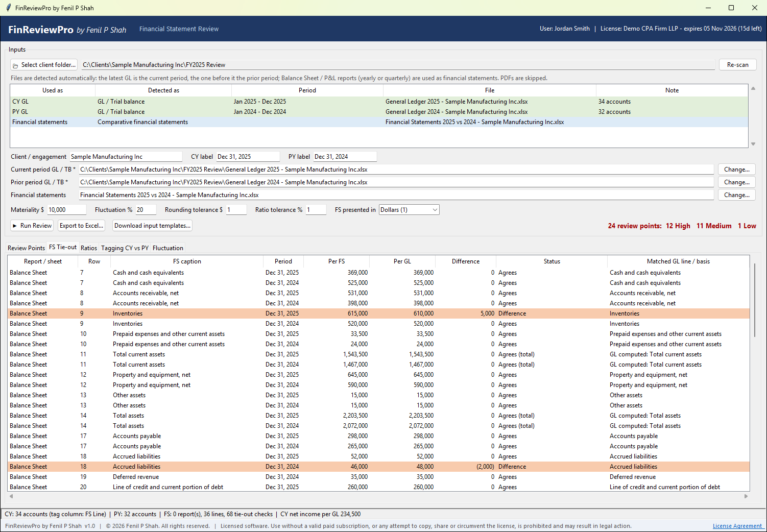The height and width of the screenshot is (532, 767).
Task: Select the CY GL row in detected files
Action: [379, 102]
